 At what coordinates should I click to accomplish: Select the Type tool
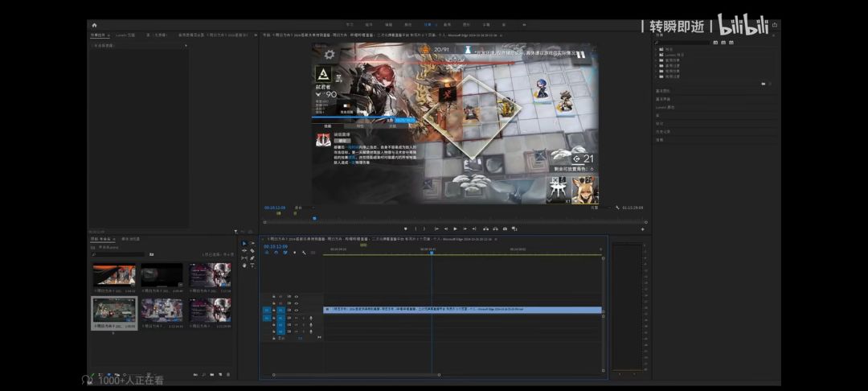[252, 265]
